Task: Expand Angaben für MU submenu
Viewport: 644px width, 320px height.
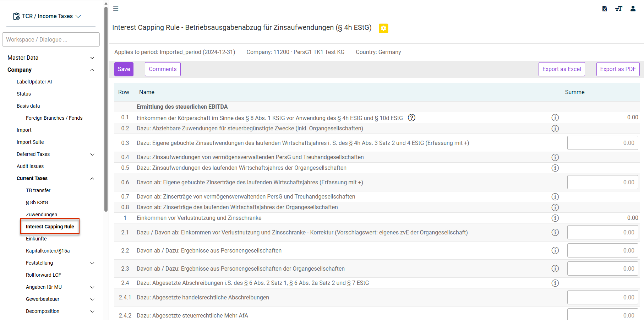Action: pyautogui.click(x=92, y=287)
